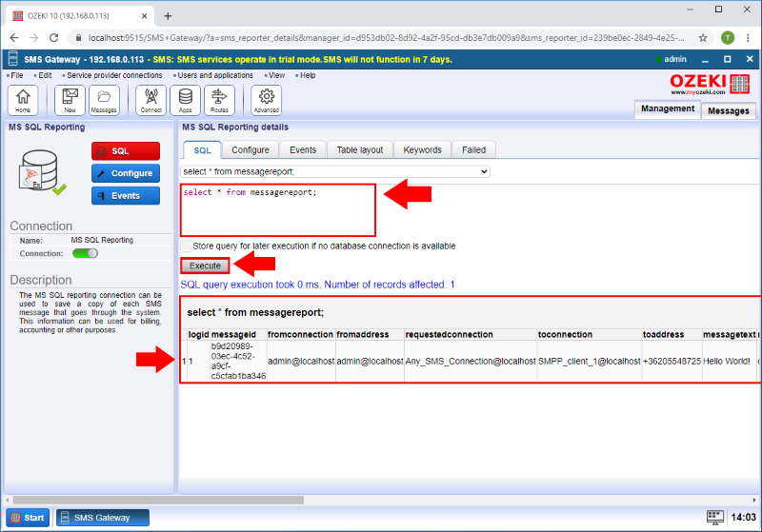This screenshot has height=532, width=762.
Task: Open the Messages folder toolbar icon
Action: point(104,101)
